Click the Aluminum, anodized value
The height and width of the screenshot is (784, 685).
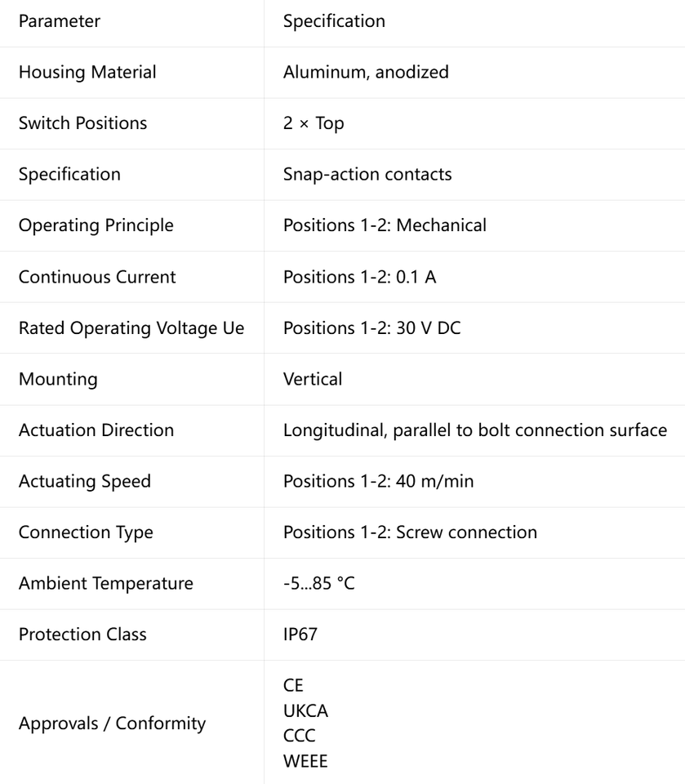[366, 72]
